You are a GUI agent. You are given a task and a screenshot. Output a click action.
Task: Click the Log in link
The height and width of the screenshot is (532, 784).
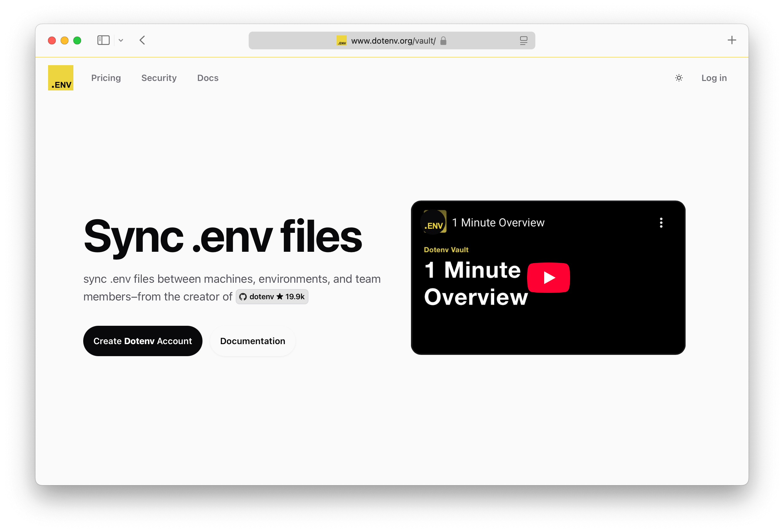pyautogui.click(x=714, y=78)
